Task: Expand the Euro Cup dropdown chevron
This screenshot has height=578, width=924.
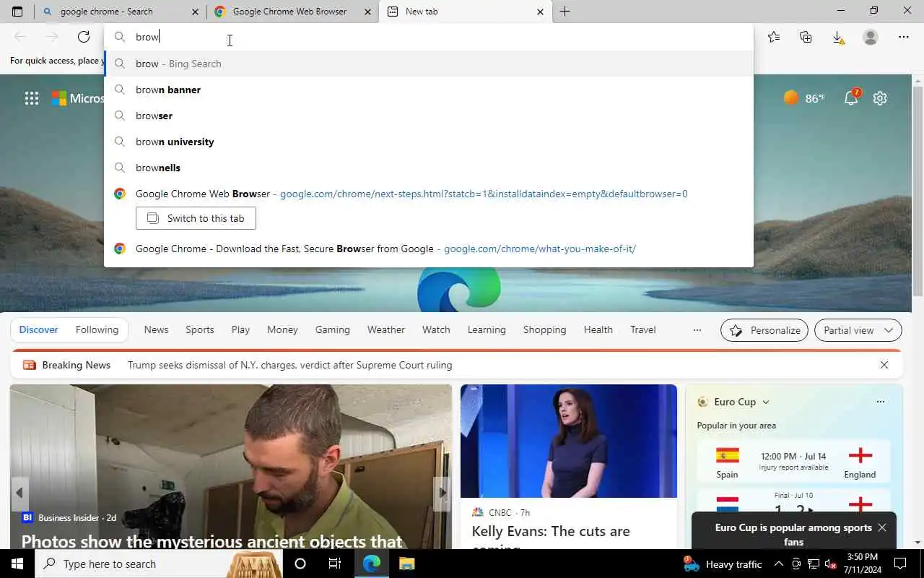Action: [x=766, y=402]
